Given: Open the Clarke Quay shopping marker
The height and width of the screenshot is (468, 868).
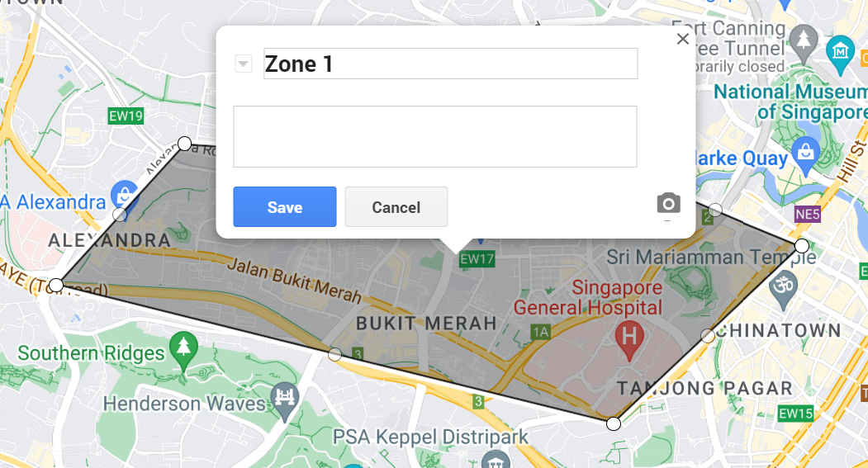Looking at the screenshot, I should point(805,154).
